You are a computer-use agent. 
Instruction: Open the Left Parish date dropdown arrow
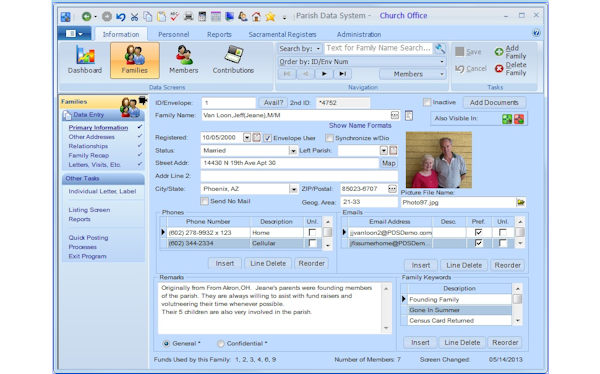383,150
